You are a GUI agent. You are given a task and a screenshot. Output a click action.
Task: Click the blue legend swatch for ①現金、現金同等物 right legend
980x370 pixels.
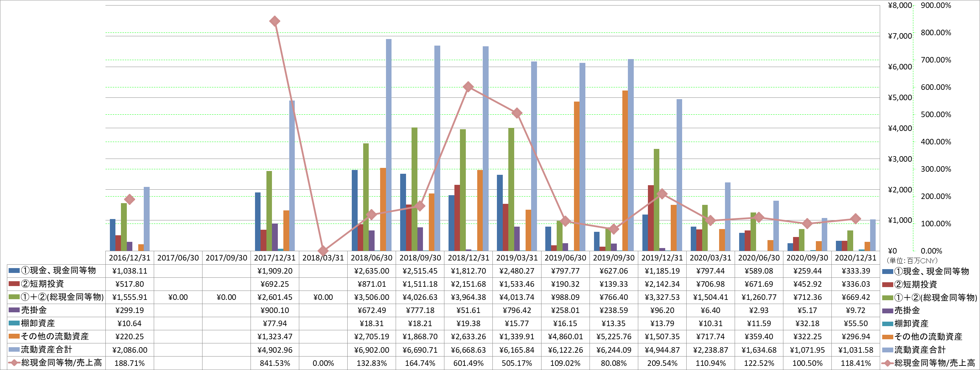(x=887, y=272)
